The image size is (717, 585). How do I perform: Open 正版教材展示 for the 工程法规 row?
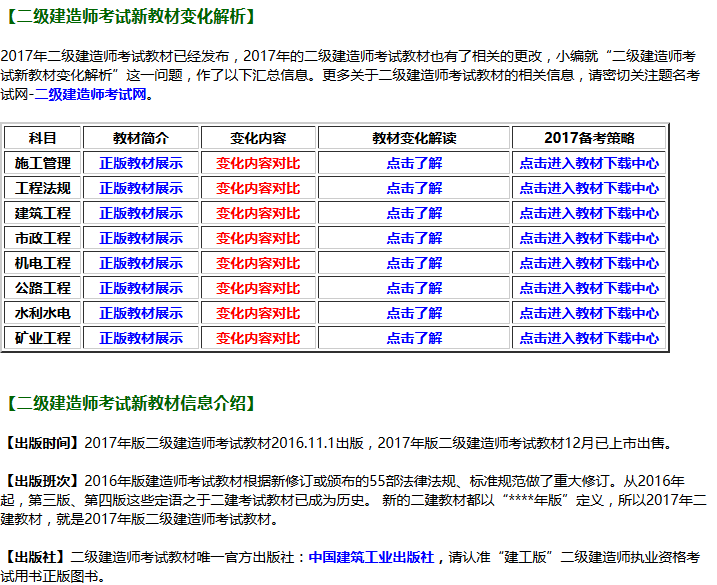point(141,188)
